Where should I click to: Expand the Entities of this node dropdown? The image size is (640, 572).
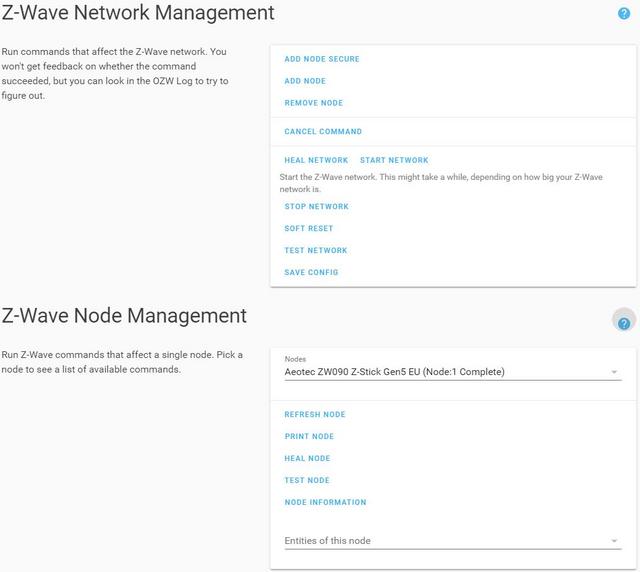453,541
